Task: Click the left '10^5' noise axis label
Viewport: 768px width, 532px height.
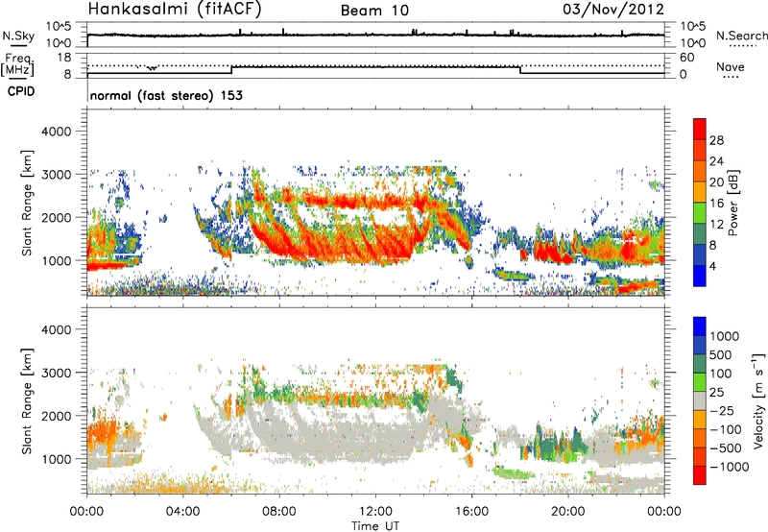Action: (59, 26)
